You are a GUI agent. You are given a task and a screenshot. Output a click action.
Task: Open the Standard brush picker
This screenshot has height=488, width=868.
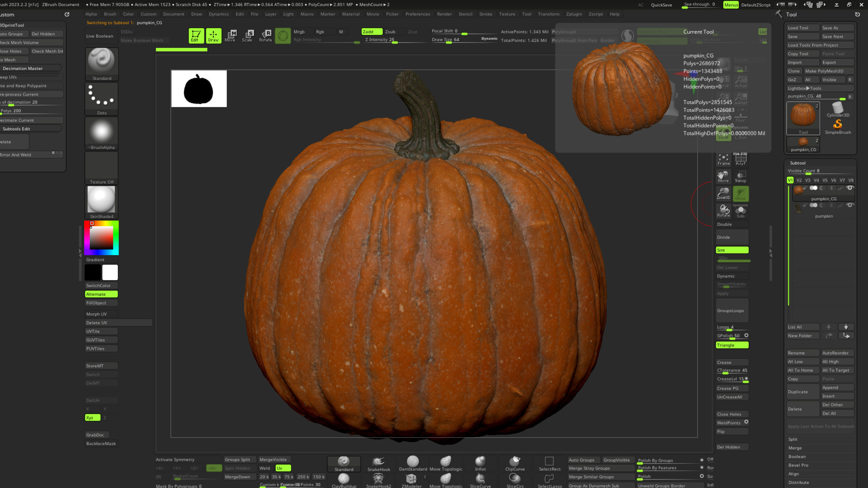[102, 64]
